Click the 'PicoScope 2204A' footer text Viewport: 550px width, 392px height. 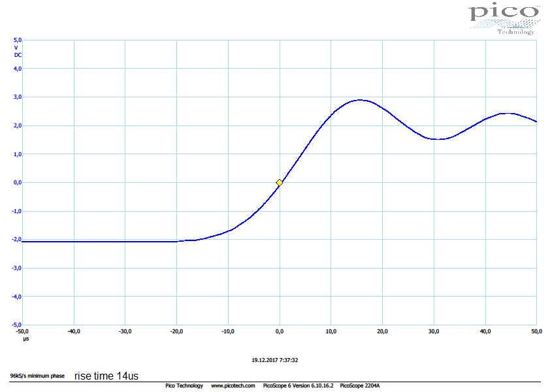tap(359, 385)
